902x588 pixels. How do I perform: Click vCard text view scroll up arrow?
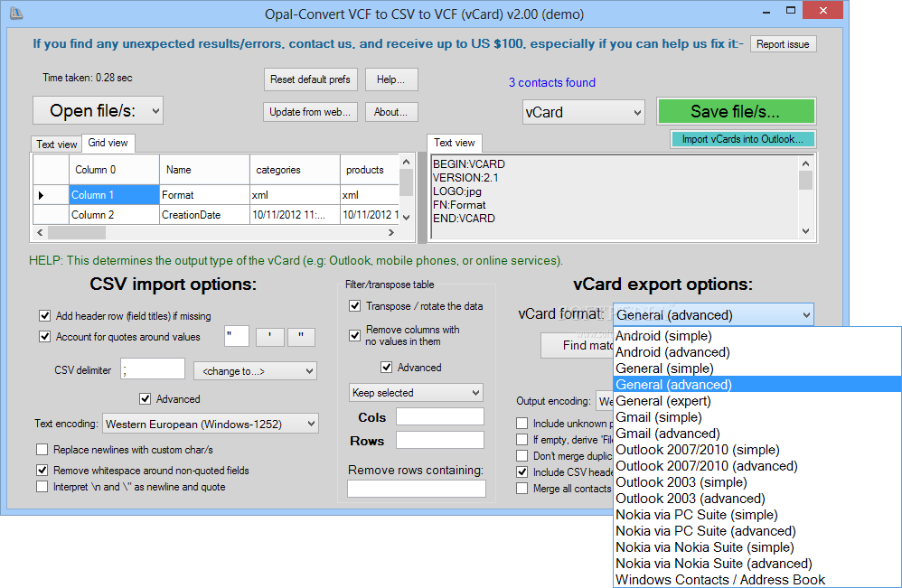805,163
